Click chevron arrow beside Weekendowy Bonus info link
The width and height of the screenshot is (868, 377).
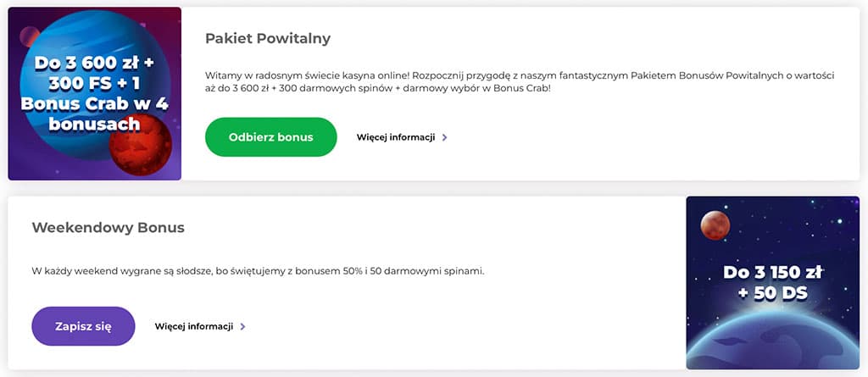pos(243,326)
